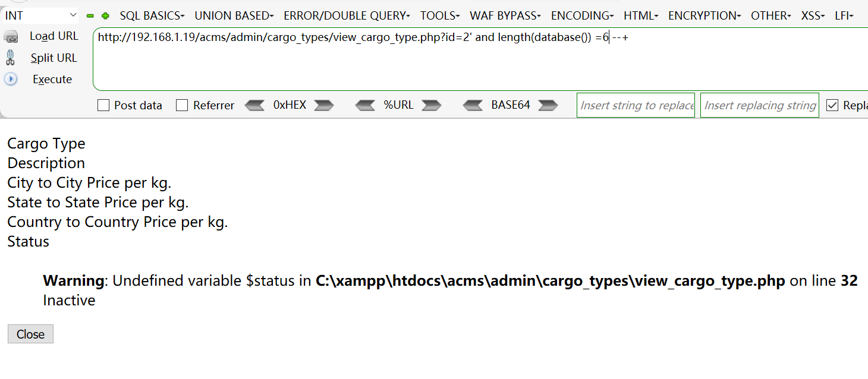Image resolution: width=868 pixels, height=379 pixels.
Task: Enable the Post data checkbox
Action: (103, 105)
